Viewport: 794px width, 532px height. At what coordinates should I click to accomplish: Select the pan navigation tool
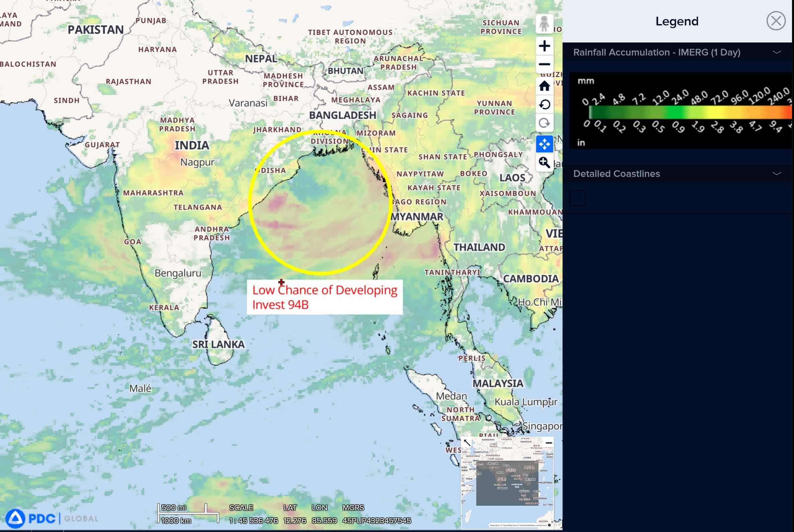click(x=544, y=144)
